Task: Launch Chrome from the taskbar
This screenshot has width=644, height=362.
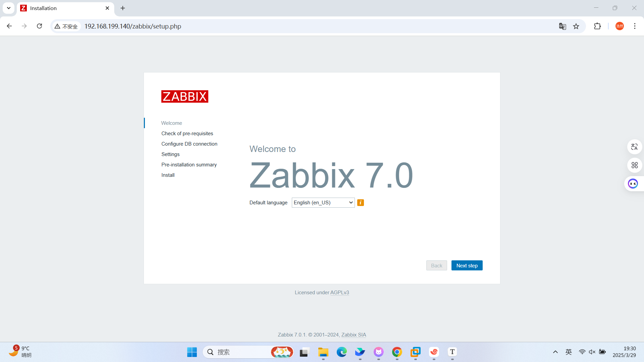Action: [397, 352]
